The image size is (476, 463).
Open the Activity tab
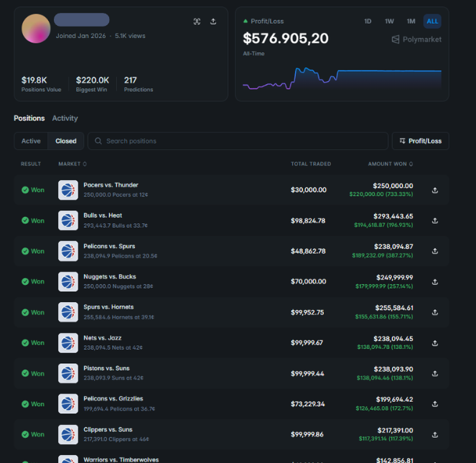click(x=65, y=118)
